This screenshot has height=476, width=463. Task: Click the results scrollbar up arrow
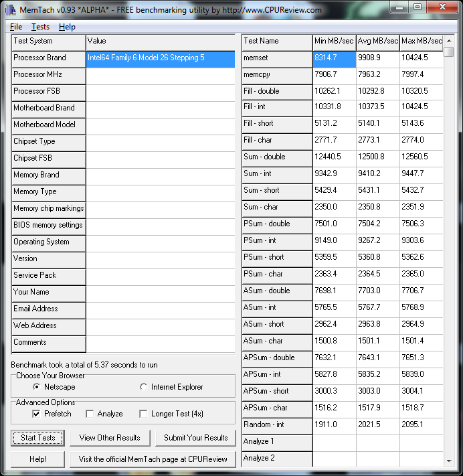coord(449,41)
